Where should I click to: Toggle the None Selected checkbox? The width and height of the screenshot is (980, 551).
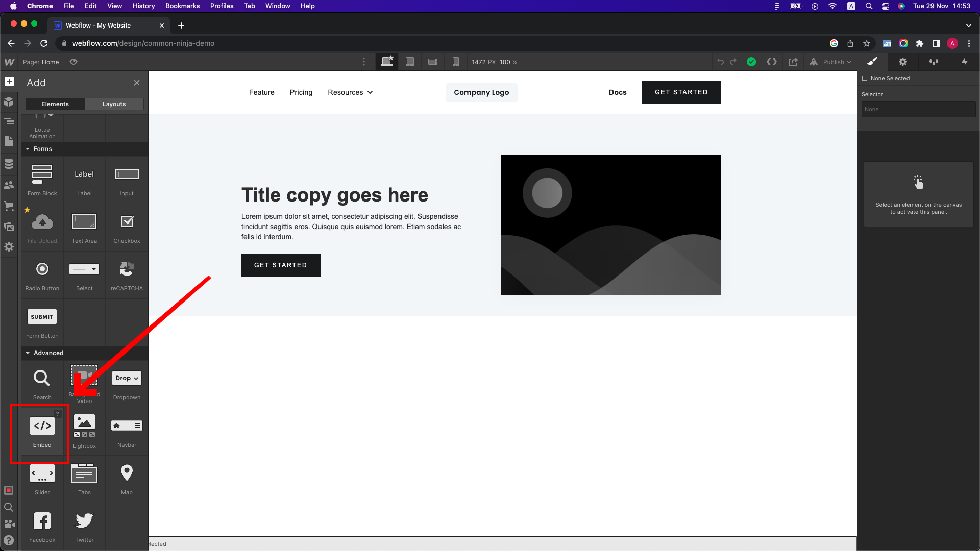pyautogui.click(x=865, y=78)
